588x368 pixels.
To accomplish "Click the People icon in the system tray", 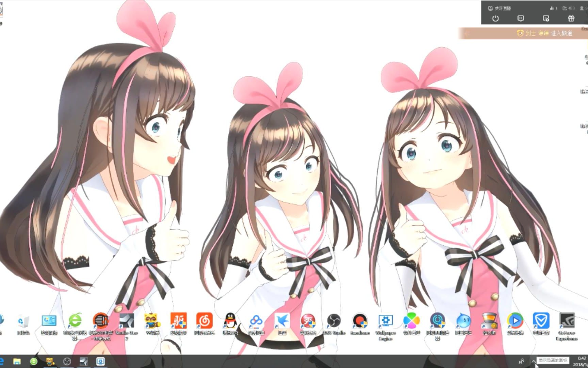I will point(521,361).
